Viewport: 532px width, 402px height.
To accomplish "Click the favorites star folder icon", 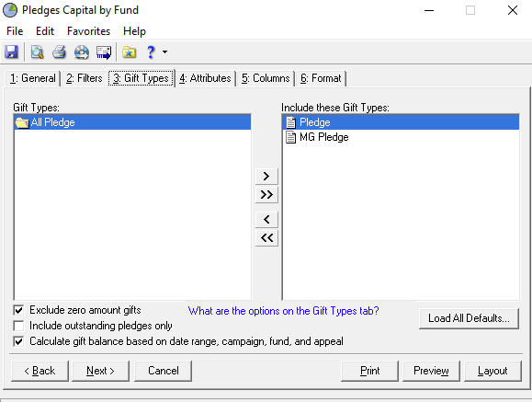I will coord(129,52).
